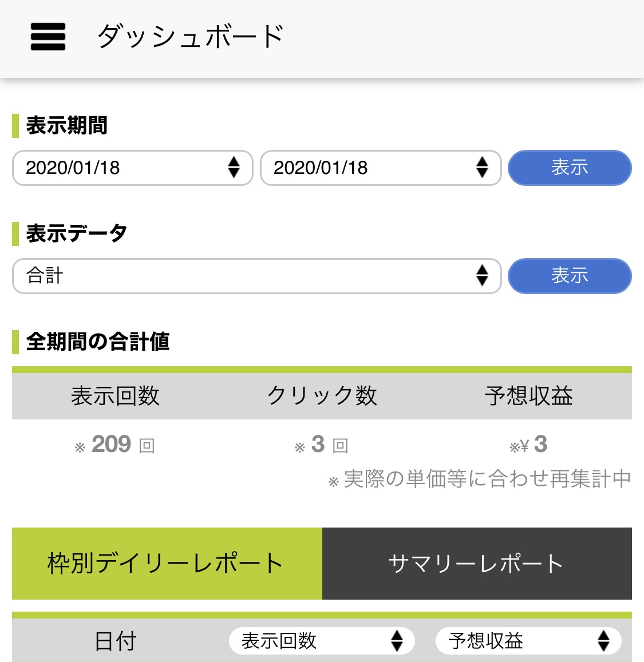
Task: Click the ¥3 estimated revenue value
Action: point(529,445)
